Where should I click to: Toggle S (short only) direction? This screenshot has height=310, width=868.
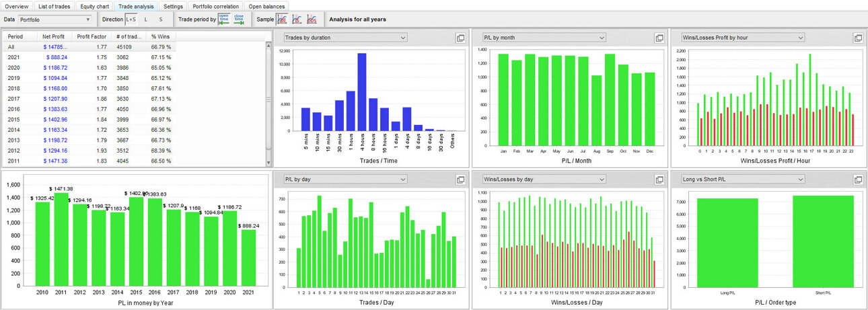160,20
